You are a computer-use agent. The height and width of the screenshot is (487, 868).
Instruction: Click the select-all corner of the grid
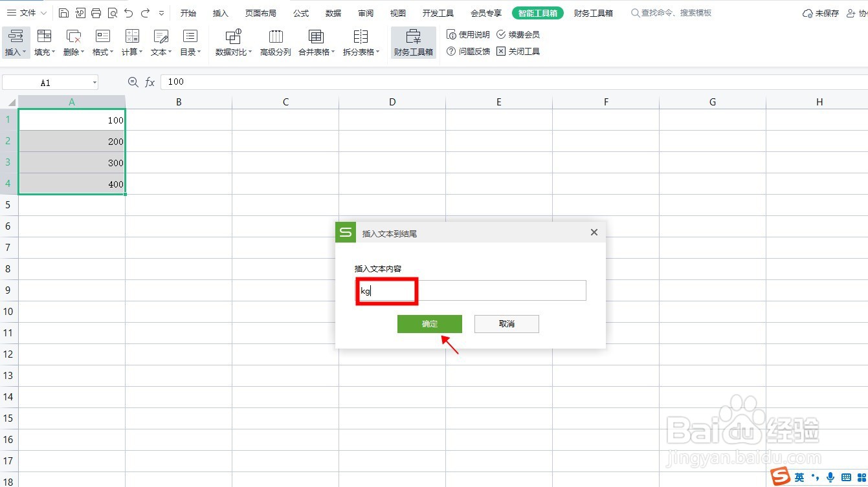click(9, 102)
